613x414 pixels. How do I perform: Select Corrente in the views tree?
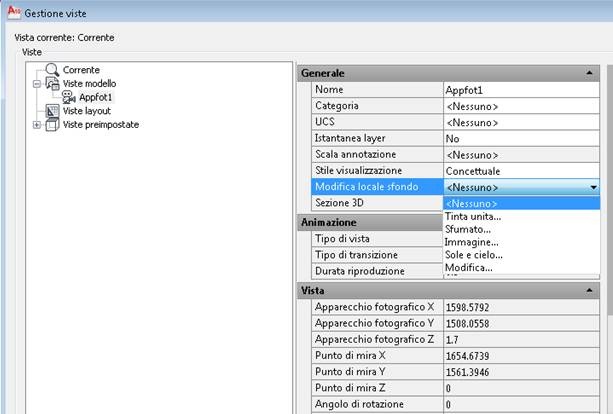coord(81,70)
